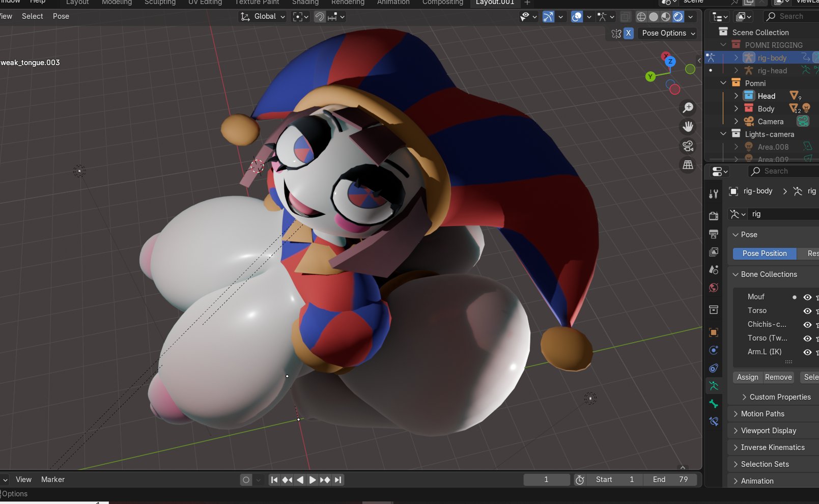The width and height of the screenshot is (819, 504).
Task: Open the Global transform orientation dropdown
Action: tap(263, 17)
